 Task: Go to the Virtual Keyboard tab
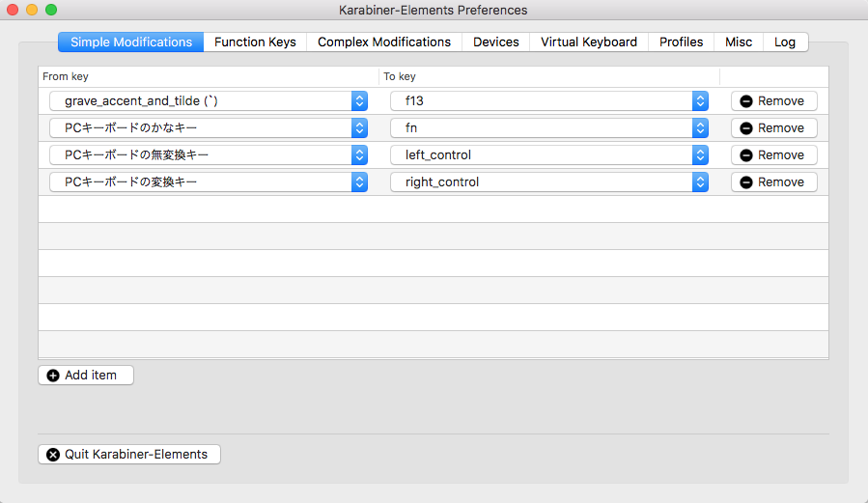[589, 42]
